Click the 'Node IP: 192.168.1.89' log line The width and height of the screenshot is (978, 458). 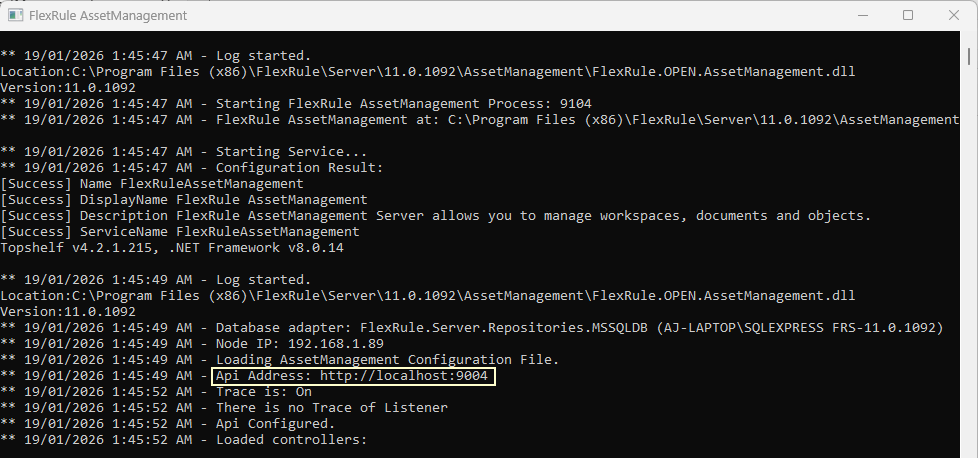pos(192,344)
